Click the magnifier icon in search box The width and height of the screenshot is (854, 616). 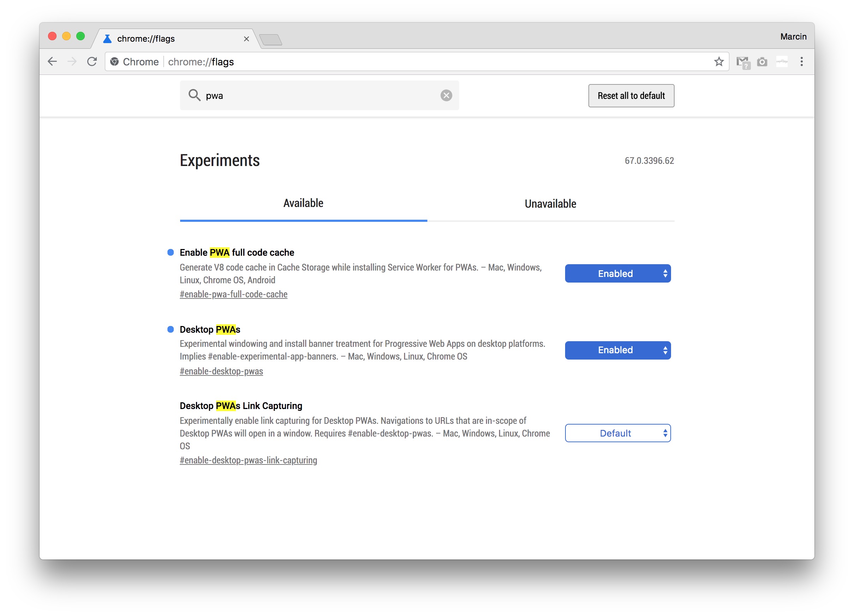click(x=194, y=95)
